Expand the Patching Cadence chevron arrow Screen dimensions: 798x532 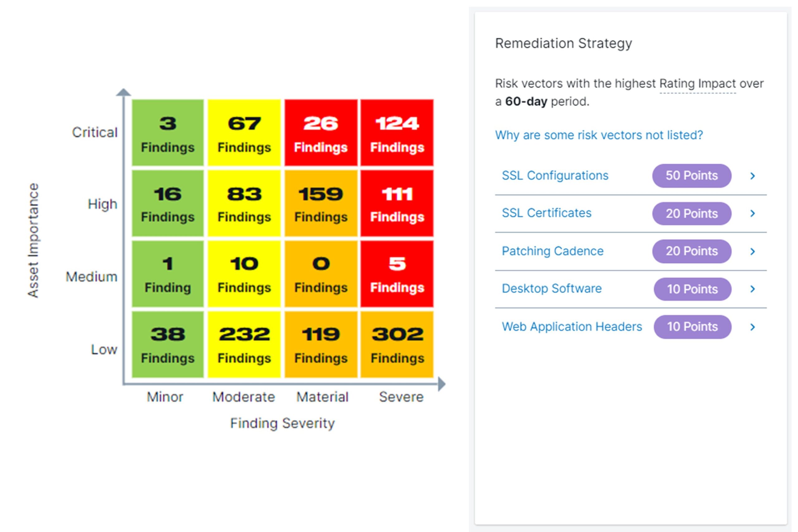pos(752,252)
